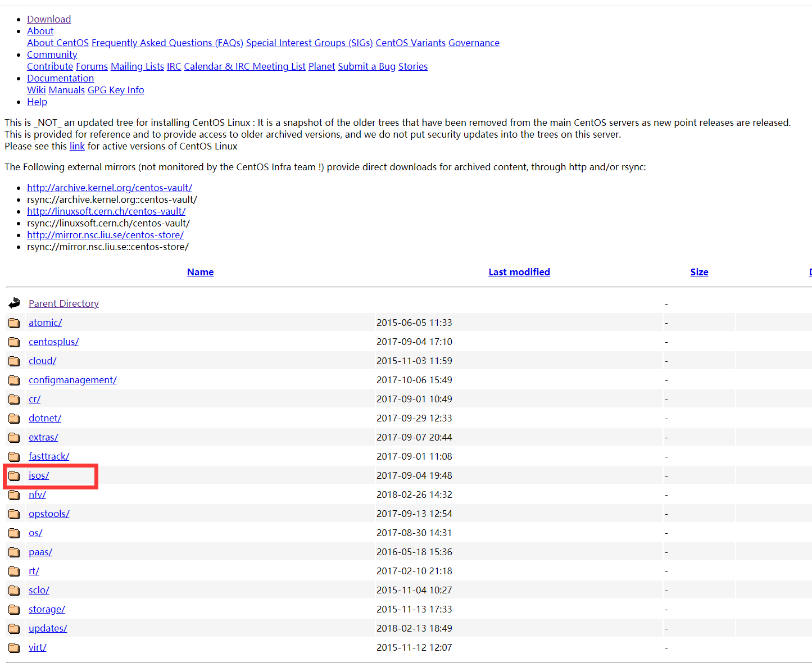Click the sclo/ folder icon

tap(14, 590)
